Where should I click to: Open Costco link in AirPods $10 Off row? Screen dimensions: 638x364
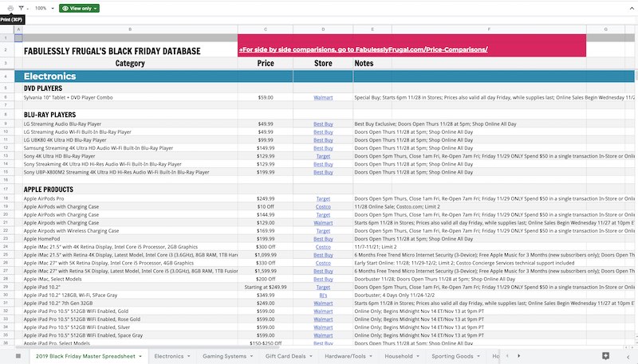(323, 207)
